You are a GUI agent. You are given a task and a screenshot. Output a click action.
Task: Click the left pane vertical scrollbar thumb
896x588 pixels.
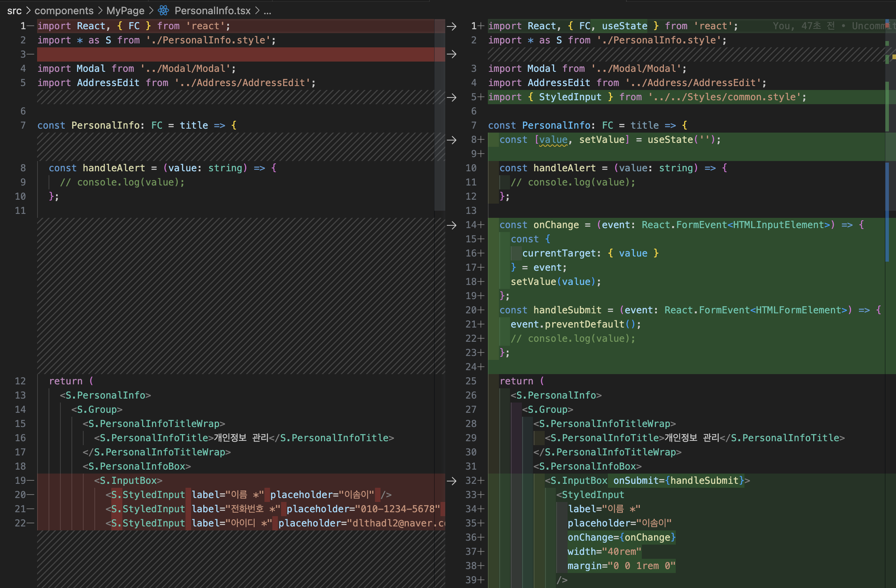click(x=440, y=114)
